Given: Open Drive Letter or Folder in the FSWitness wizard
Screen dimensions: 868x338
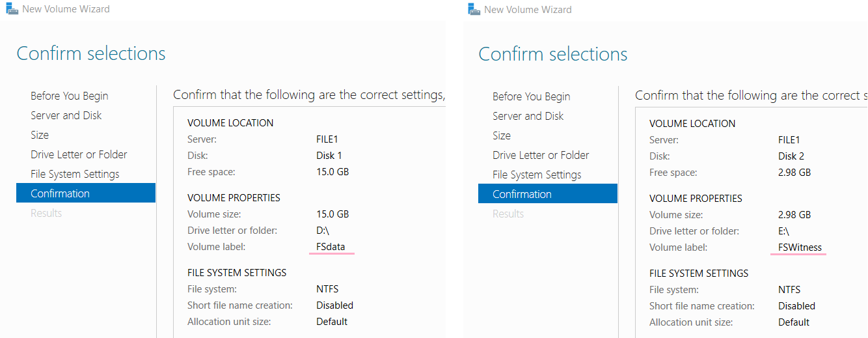Looking at the screenshot, I should pos(541,155).
